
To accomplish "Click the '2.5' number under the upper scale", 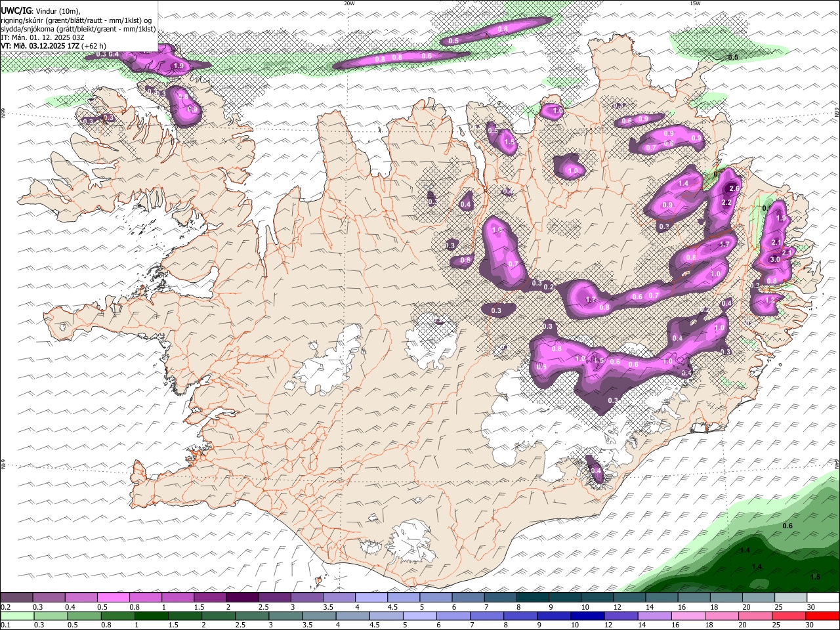I will 263,607.
